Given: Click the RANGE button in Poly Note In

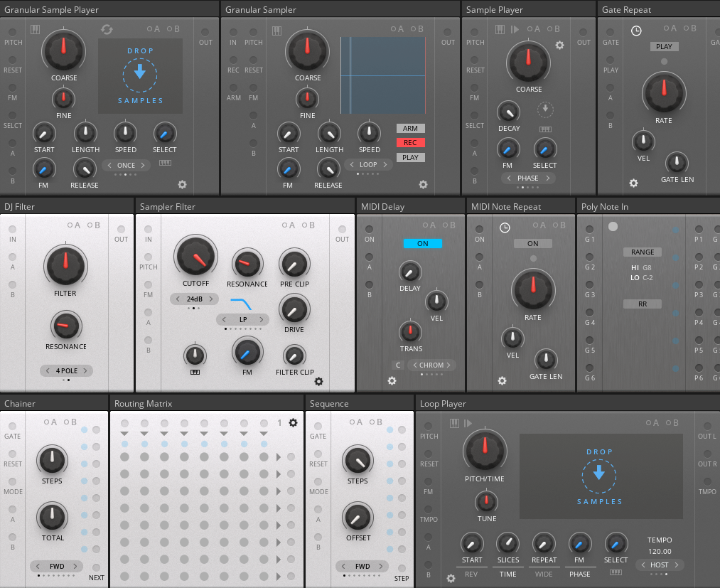Looking at the screenshot, I should pyautogui.click(x=642, y=252).
